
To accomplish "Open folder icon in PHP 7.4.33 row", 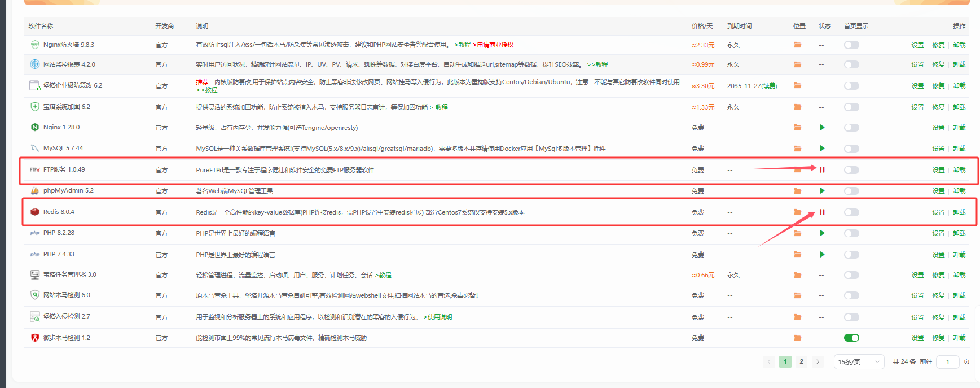I will tap(797, 254).
